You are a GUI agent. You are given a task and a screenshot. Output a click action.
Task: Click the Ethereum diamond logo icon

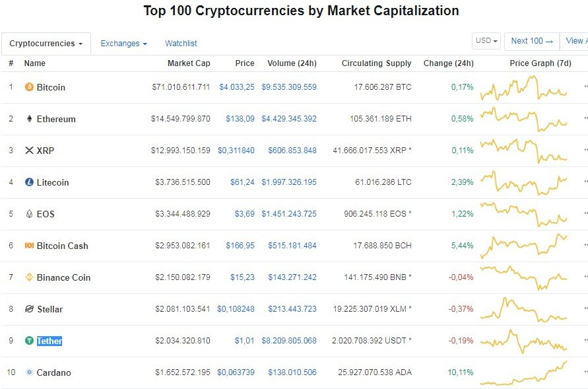click(29, 119)
